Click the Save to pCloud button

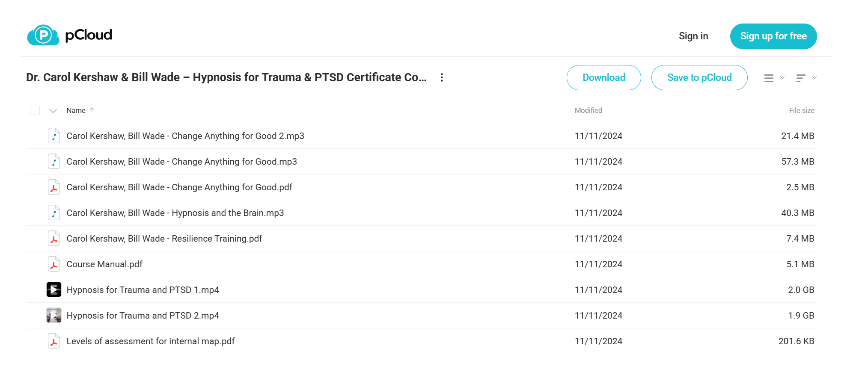699,77
